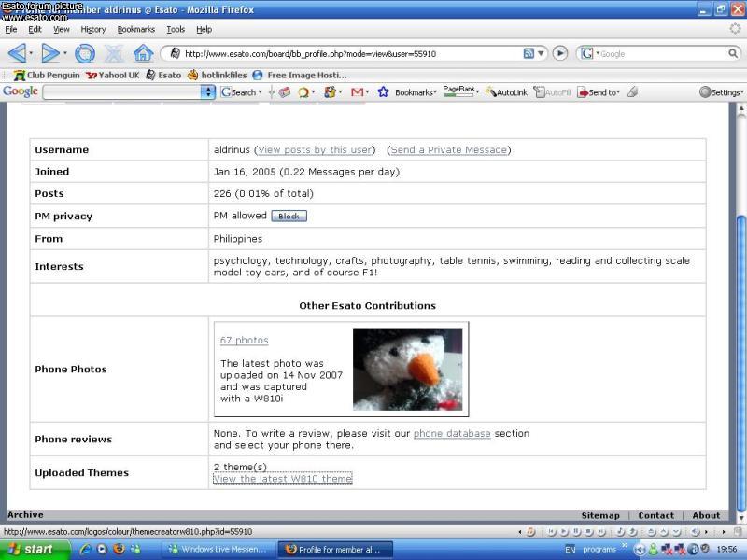Launch Messenger from quick launch icon
This screenshot has width=747, height=560.
pos(135,549)
